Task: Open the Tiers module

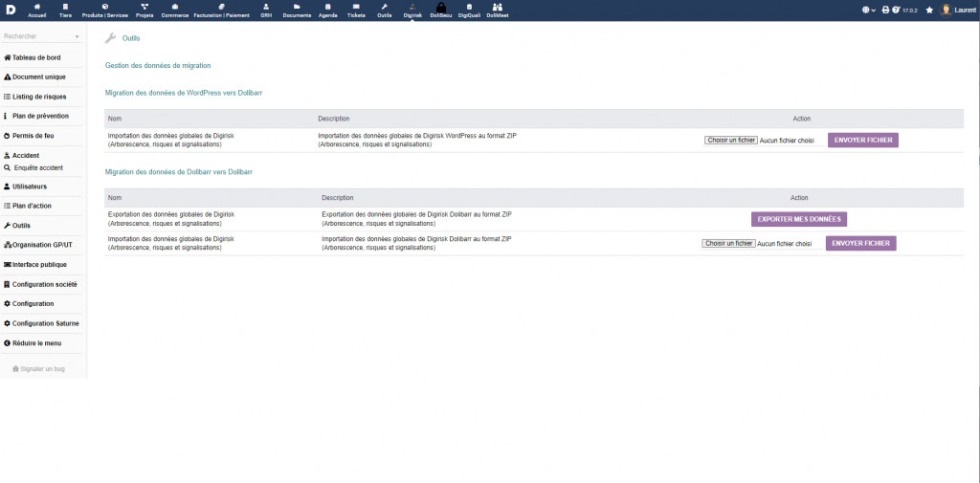Action: 65,10
